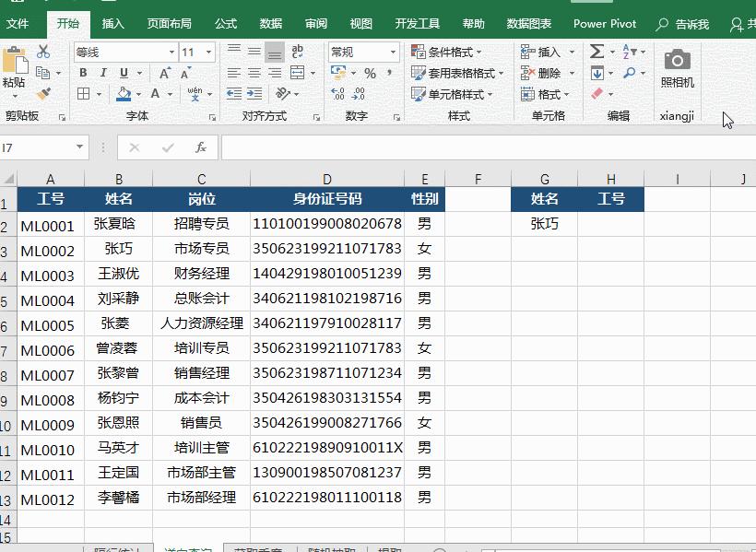Image resolution: width=756 pixels, height=552 pixels.
Task: Click the Format Painter brush icon
Action: coord(45,94)
